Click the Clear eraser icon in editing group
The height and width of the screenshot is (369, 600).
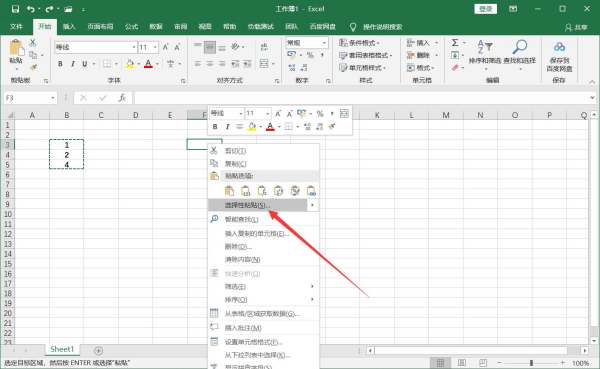[x=455, y=68]
